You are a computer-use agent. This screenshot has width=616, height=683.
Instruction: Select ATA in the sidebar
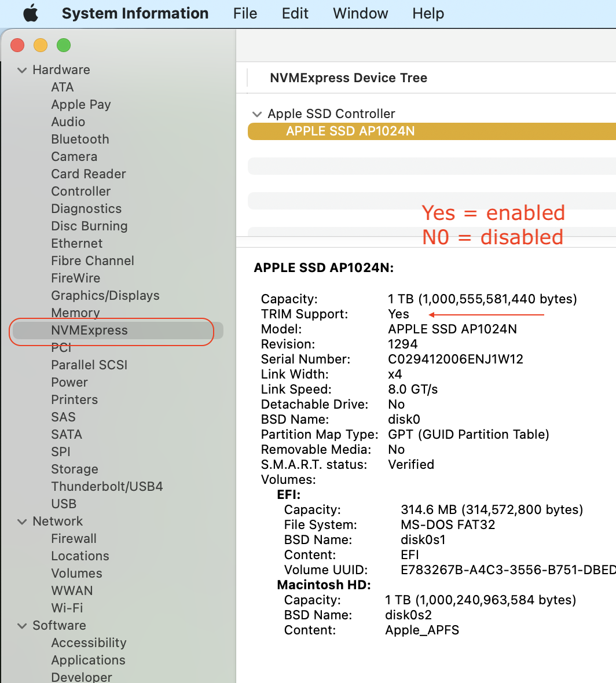click(63, 87)
